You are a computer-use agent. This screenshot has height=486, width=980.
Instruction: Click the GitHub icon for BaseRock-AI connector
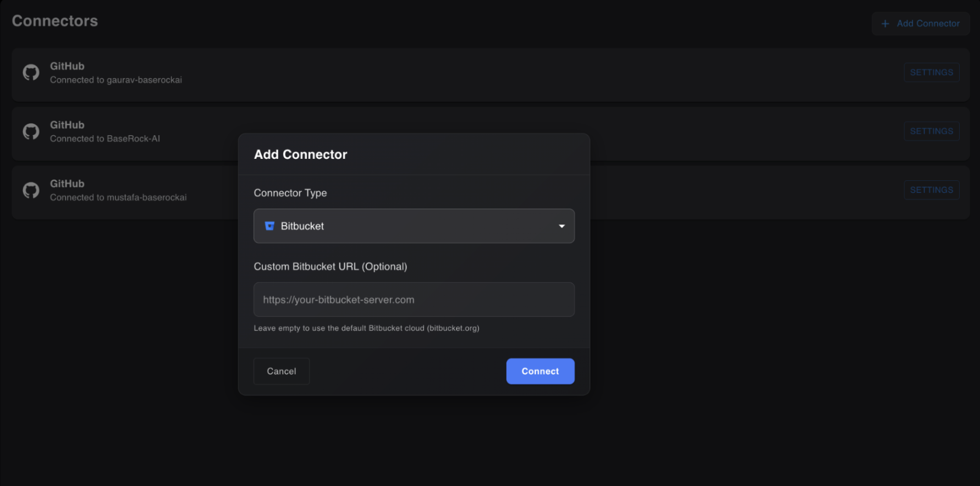coord(31,131)
